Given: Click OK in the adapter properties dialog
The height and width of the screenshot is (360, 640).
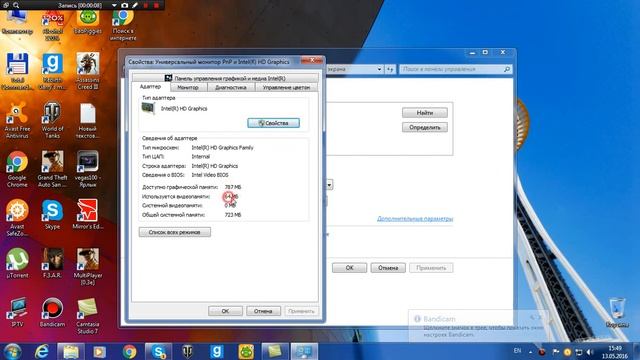Looking at the screenshot, I should (225, 311).
